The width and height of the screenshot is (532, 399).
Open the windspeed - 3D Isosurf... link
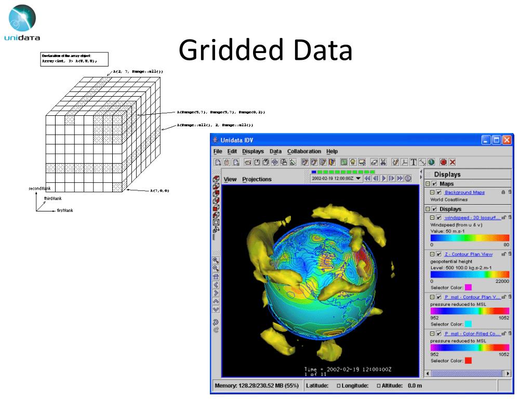(x=472, y=218)
